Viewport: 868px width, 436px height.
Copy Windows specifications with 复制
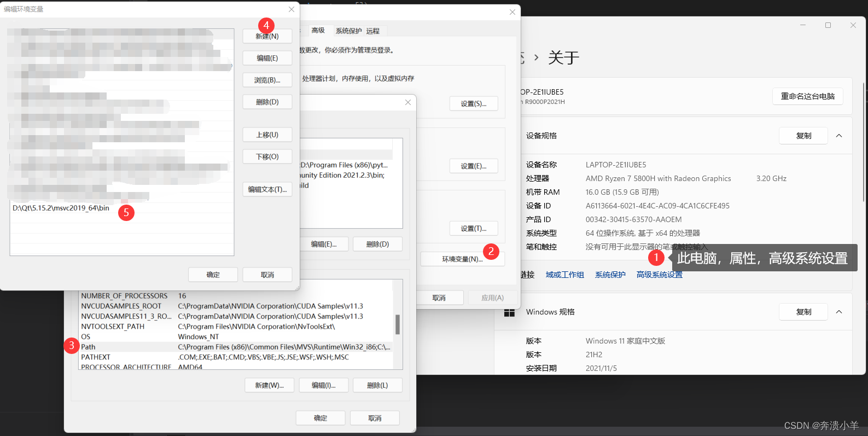[x=803, y=312]
